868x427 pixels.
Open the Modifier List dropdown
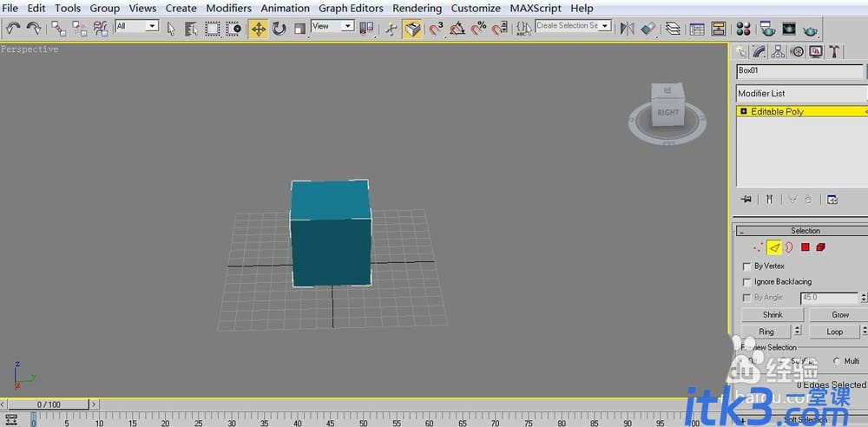pyautogui.click(x=801, y=94)
